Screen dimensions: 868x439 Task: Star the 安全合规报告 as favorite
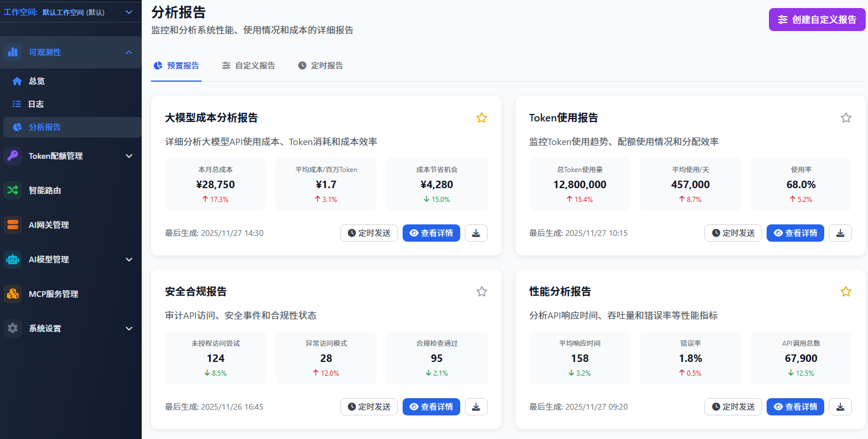point(482,292)
